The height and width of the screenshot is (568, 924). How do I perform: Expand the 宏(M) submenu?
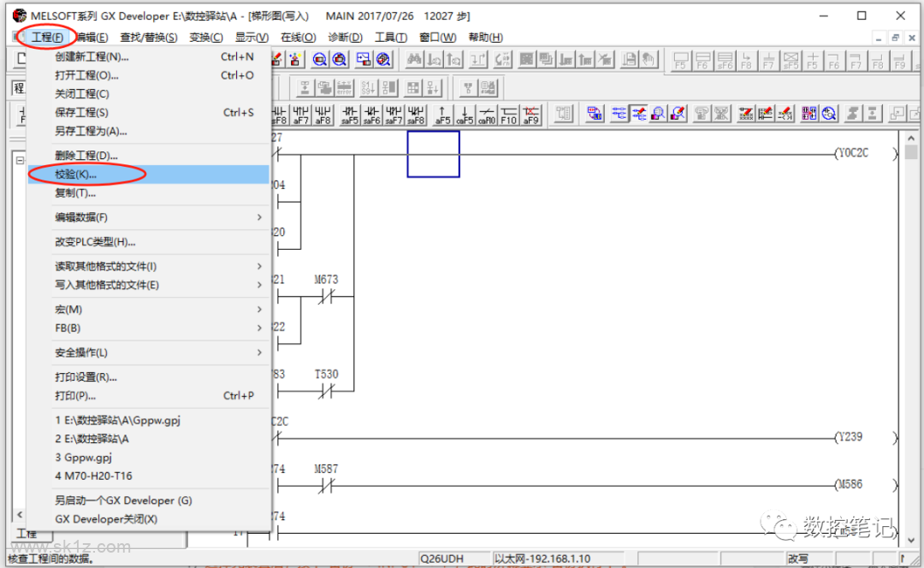[149, 310]
